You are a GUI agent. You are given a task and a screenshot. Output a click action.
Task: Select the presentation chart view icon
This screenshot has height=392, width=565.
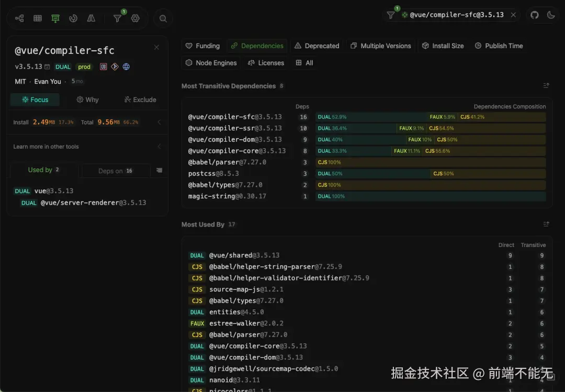coord(55,18)
